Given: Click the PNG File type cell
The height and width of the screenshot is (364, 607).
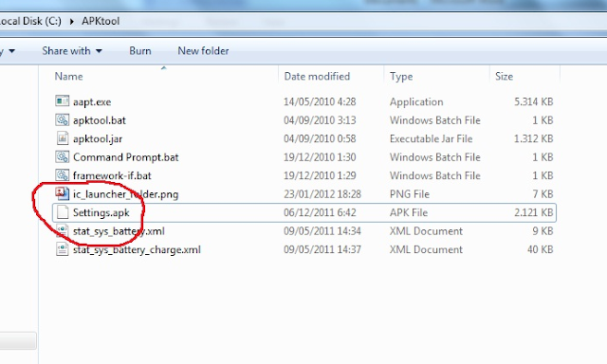Looking at the screenshot, I should (x=409, y=194).
